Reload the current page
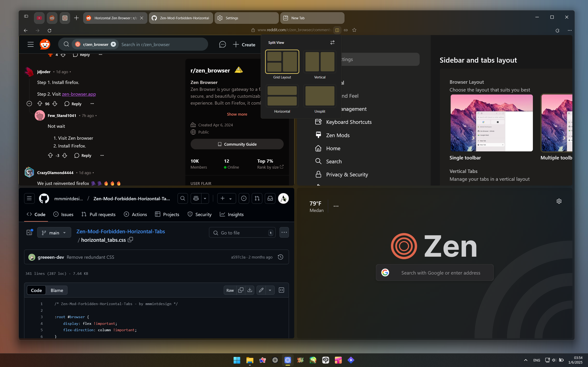 point(50,30)
